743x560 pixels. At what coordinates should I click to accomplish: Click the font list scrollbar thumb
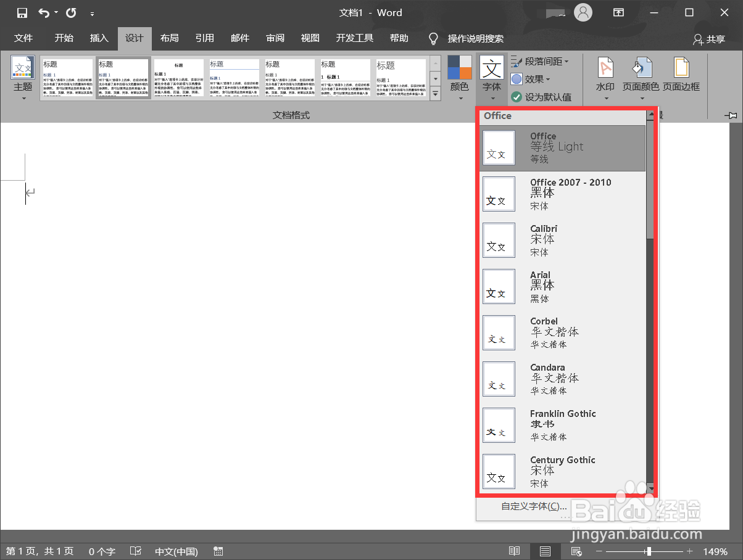[x=650, y=179]
